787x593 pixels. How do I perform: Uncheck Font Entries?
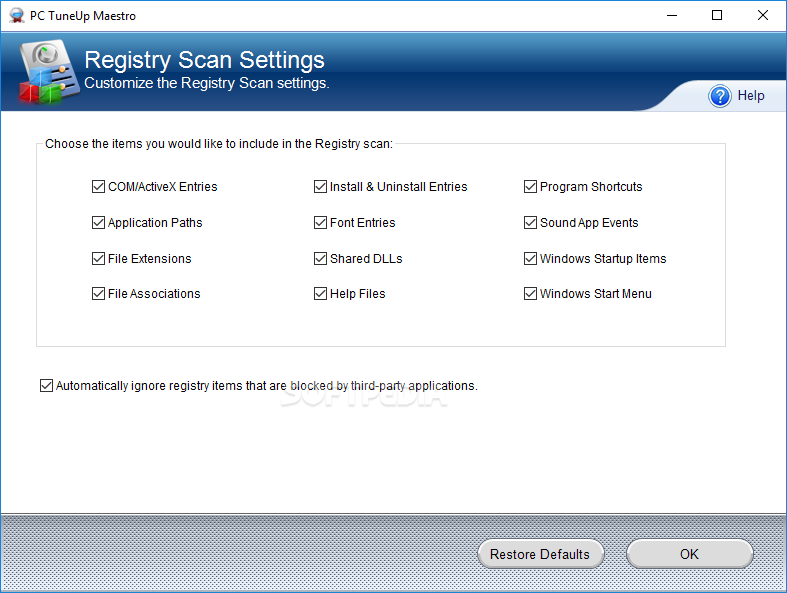320,222
